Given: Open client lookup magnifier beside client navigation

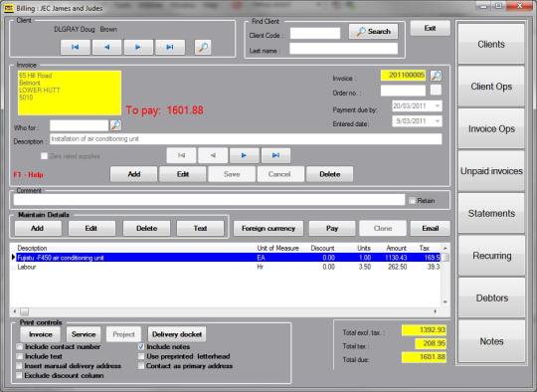Looking at the screenshot, I should click(203, 47).
